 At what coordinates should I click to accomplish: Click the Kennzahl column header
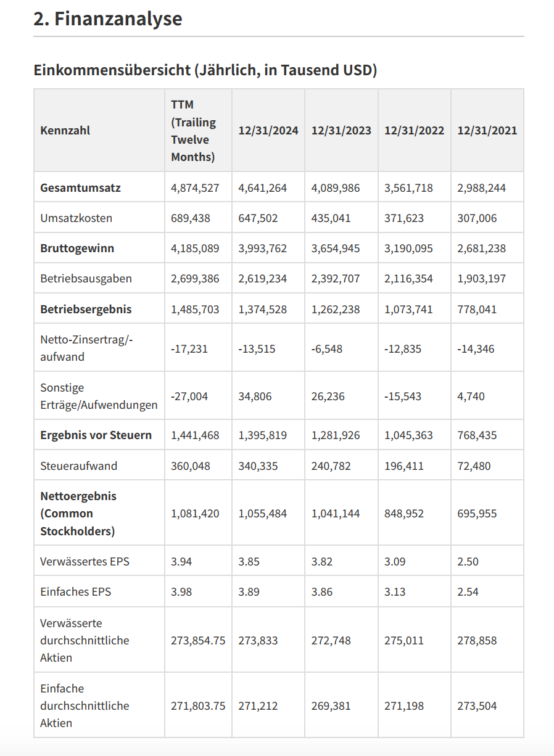65,131
